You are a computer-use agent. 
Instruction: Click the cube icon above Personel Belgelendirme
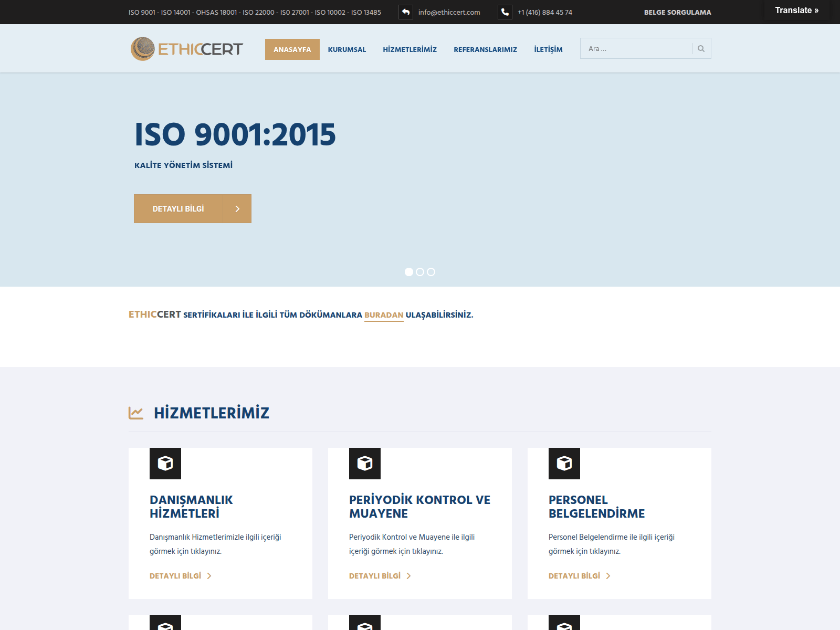(564, 464)
